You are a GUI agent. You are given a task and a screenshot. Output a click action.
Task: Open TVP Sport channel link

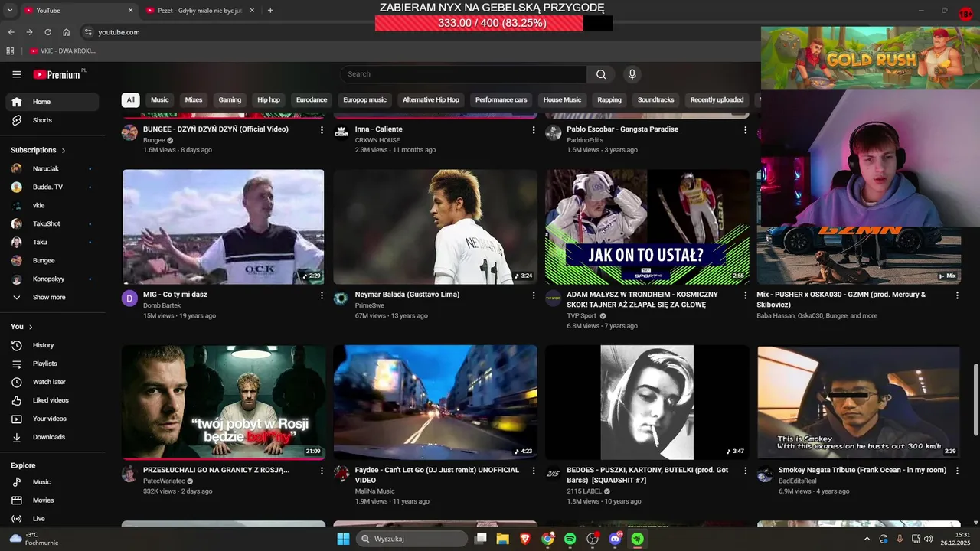pos(581,315)
